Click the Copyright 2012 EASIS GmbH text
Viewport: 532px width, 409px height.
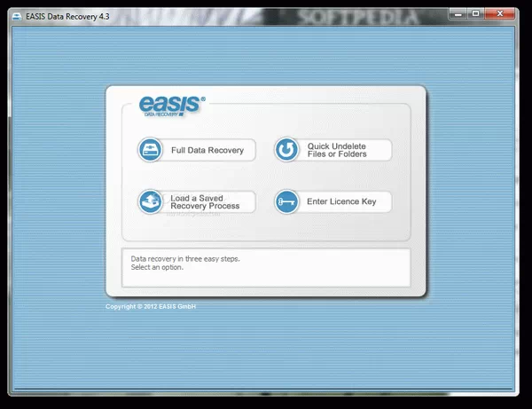click(x=151, y=307)
